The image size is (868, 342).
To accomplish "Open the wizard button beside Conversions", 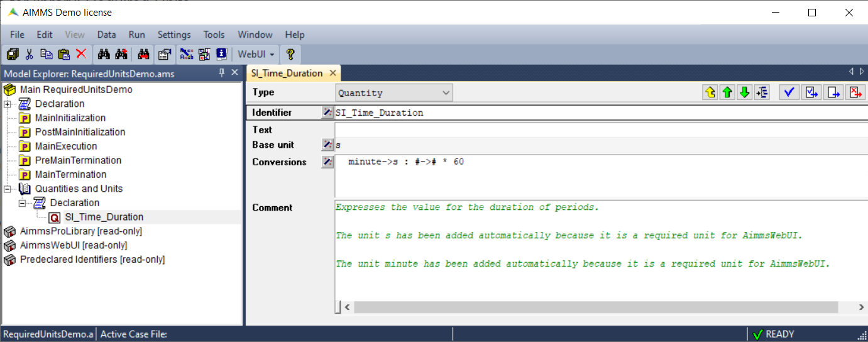I will coord(327,162).
